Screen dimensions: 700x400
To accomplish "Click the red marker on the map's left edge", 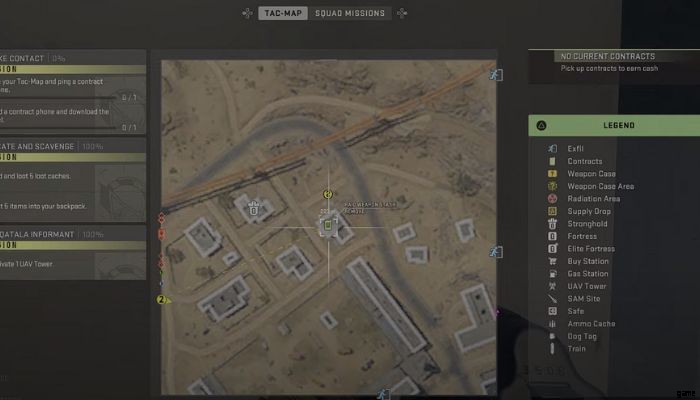I will (x=162, y=234).
